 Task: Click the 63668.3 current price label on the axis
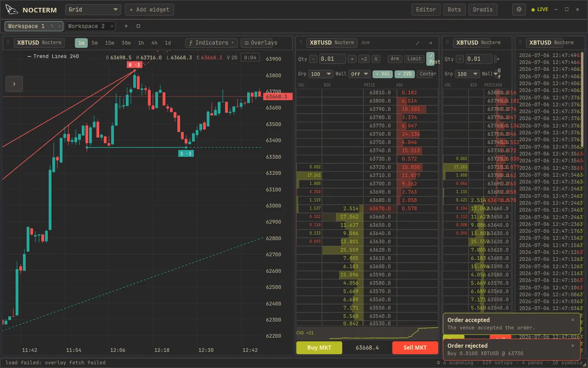277,97
